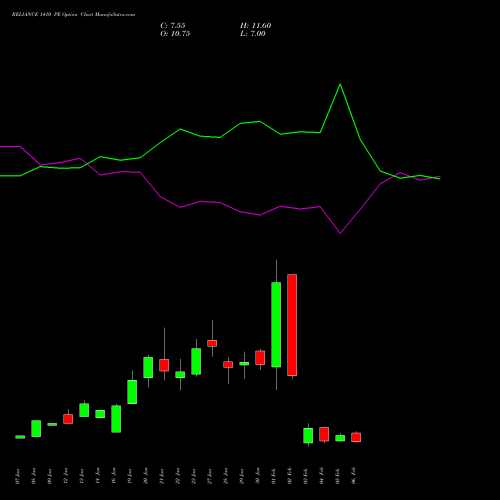
Task: Select the small red candle above 27 Jan
Action: point(212,343)
